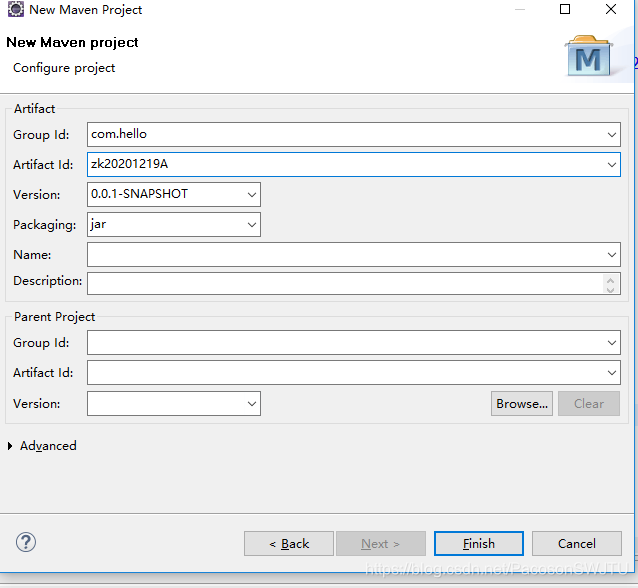
Task: Click into the Name text field
Action: click(x=354, y=255)
